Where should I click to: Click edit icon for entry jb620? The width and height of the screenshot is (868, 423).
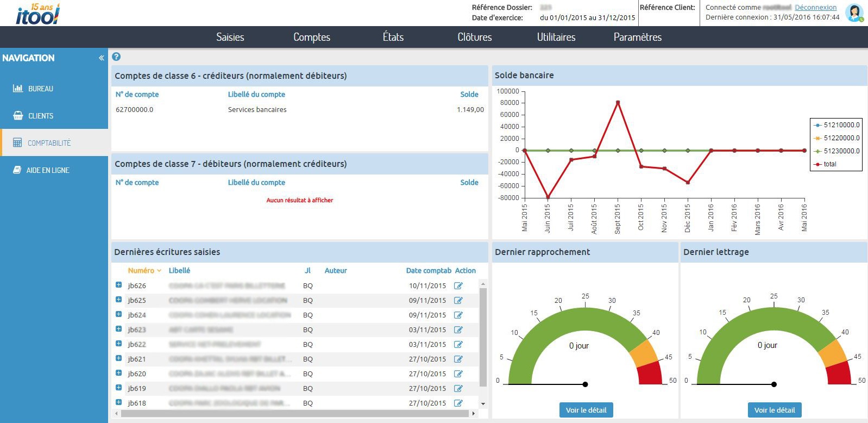(458, 374)
